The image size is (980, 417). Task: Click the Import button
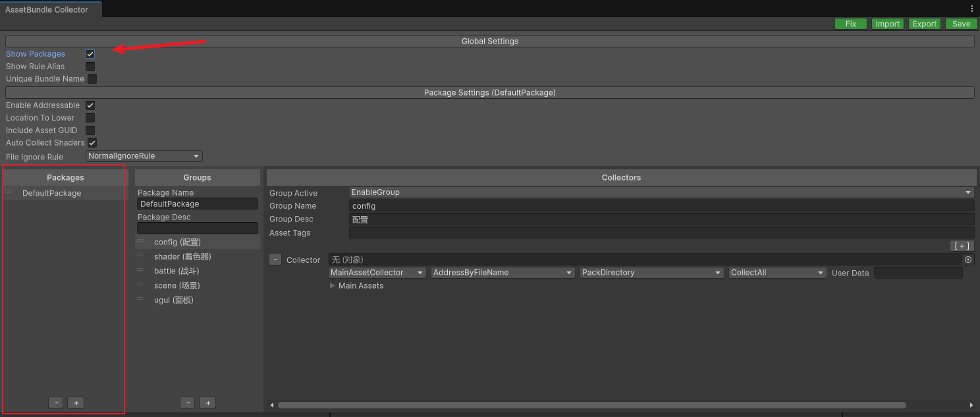point(887,24)
